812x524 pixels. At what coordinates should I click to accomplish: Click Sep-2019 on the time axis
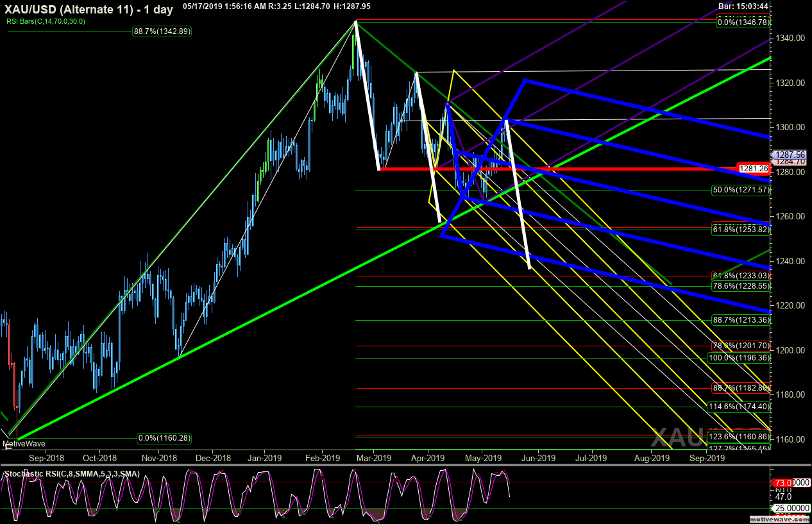pyautogui.click(x=707, y=458)
